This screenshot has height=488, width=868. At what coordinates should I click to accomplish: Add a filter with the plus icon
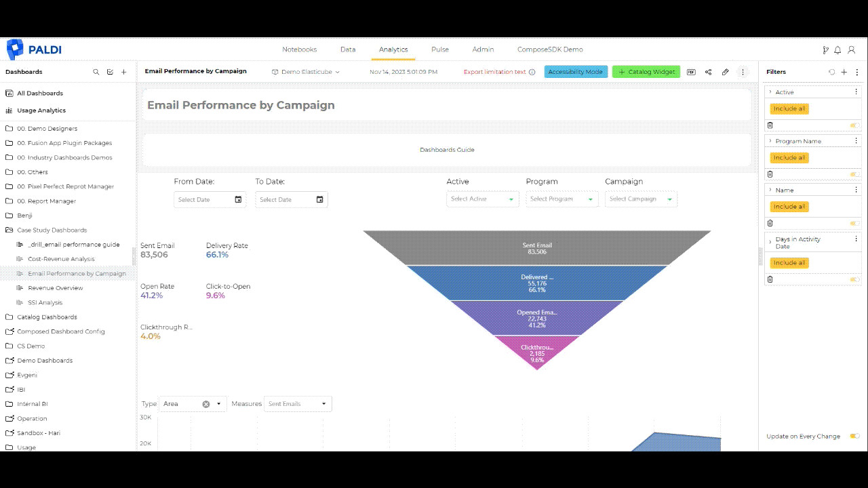(x=844, y=72)
